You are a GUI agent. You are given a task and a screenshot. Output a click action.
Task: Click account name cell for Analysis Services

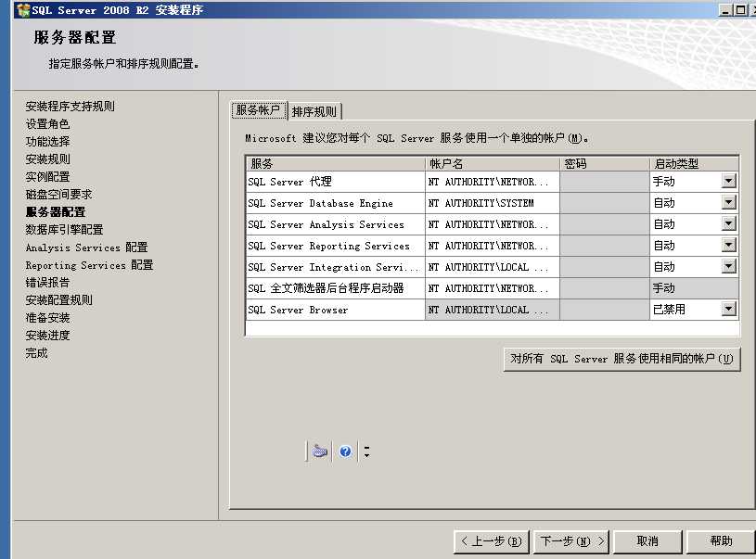coord(493,224)
